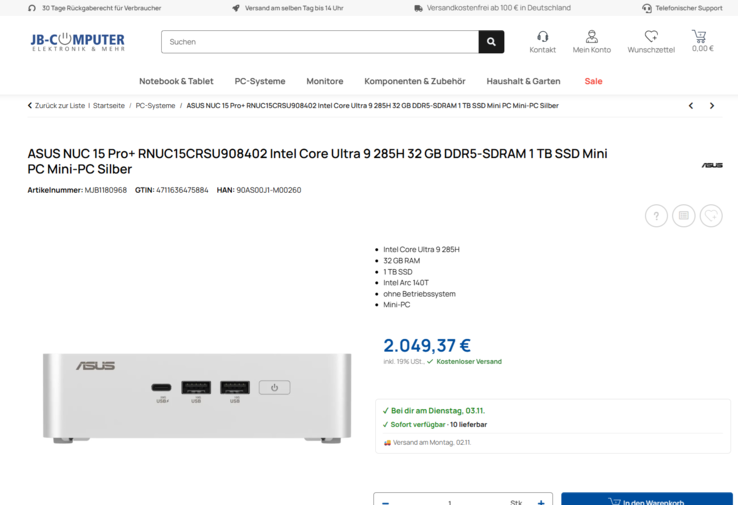Click Versand am Montag, 02.11. text

(432, 442)
